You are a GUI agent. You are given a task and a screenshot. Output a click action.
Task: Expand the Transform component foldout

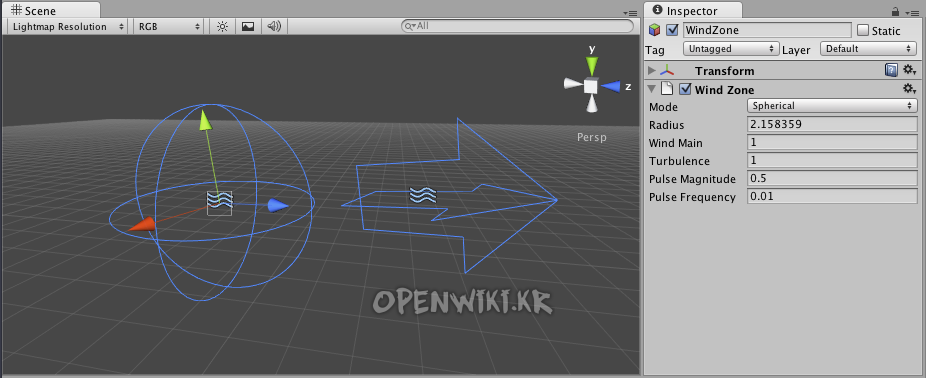pyautogui.click(x=651, y=71)
